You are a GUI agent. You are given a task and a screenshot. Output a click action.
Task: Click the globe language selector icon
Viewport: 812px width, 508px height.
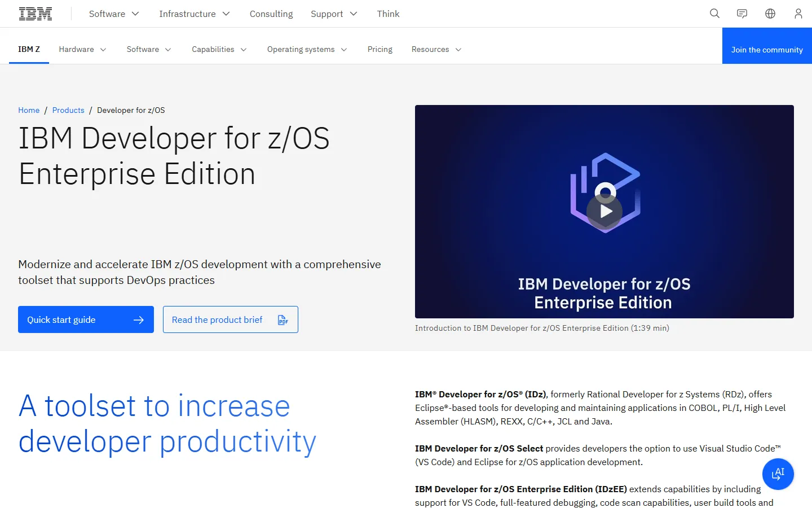pos(770,14)
